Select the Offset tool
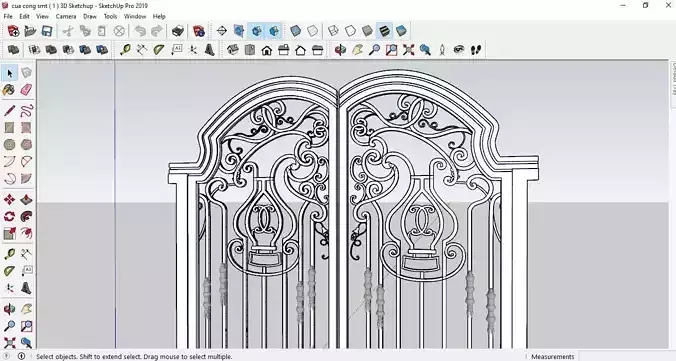 coord(26,233)
